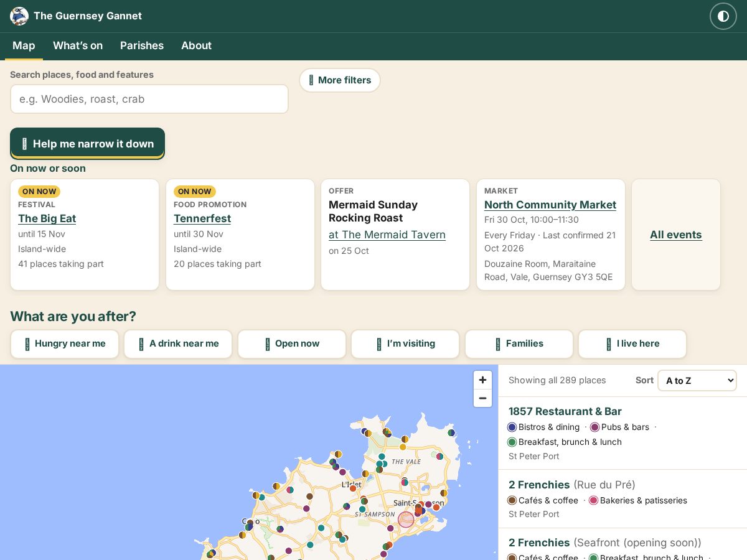Click the '41 places taking part' text
The width and height of the screenshot is (747, 560).
point(61,264)
